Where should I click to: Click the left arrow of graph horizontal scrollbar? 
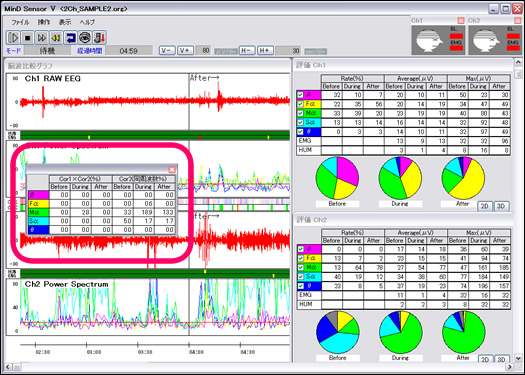click(x=9, y=367)
